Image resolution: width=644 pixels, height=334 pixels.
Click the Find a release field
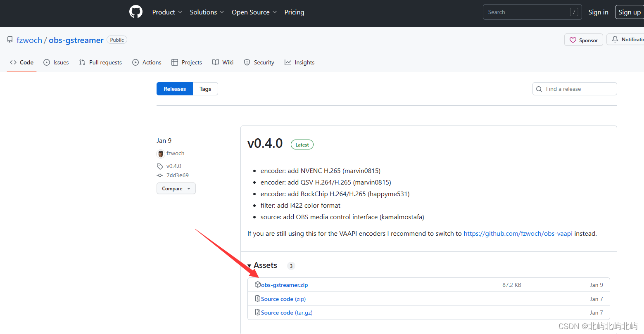[x=575, y=89]
